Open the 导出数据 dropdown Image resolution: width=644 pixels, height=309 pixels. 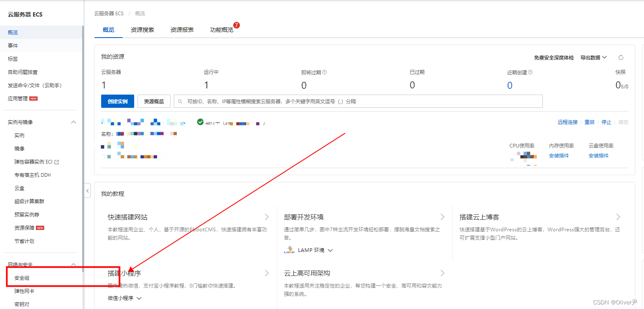point(594,57)
